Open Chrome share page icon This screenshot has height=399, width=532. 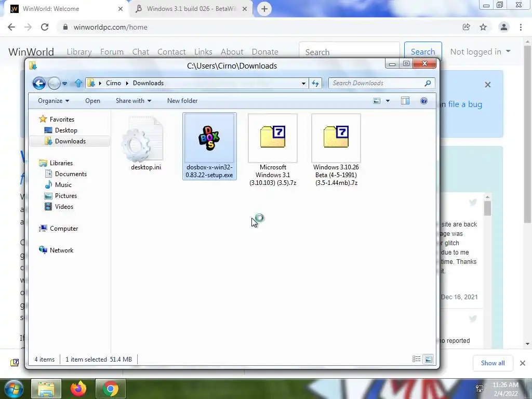466,27
